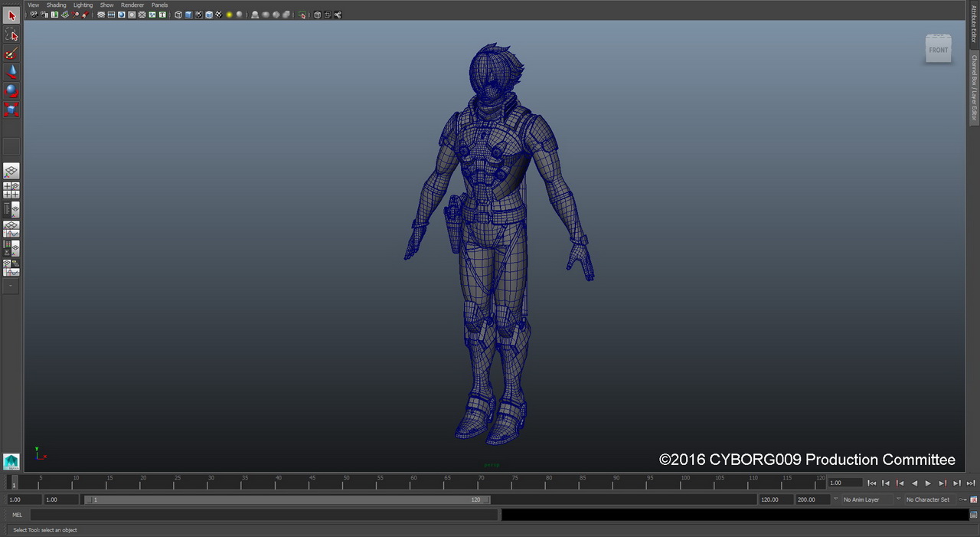Open the Renderer menu
The width and height of the screenshot is (980, 537).
click(x=132, y=5)
